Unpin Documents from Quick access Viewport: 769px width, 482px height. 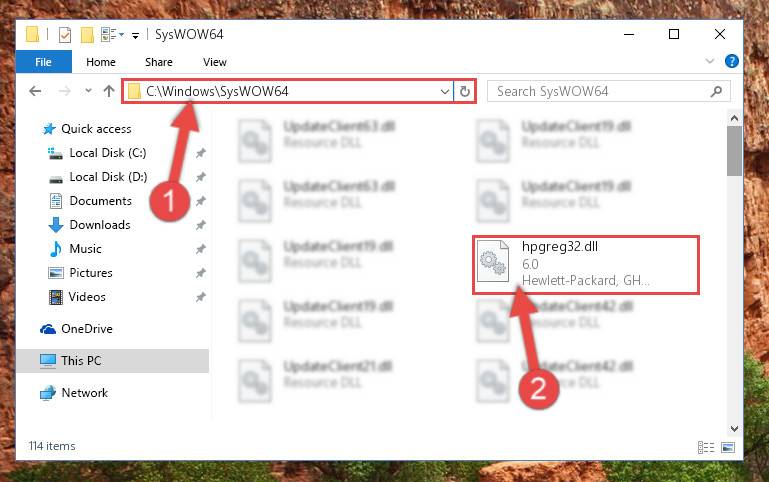pos(201,201)
